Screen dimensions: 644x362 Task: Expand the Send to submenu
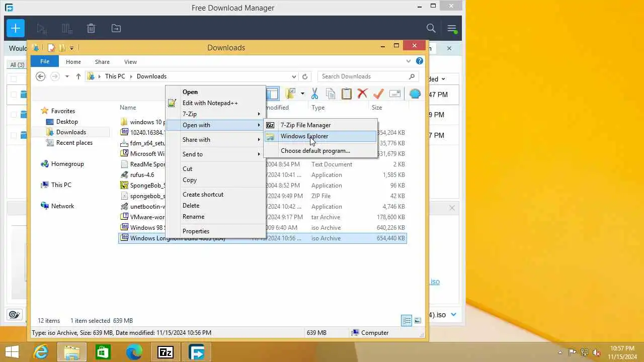(x=259, y=154)
